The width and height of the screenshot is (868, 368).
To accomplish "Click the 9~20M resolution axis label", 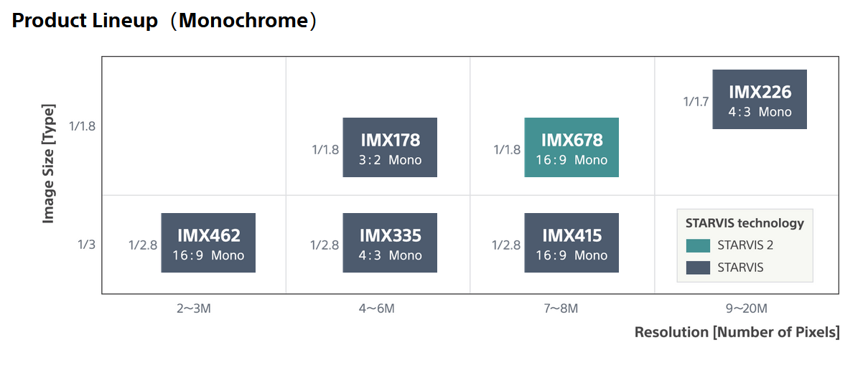I will tap(746, 308).
